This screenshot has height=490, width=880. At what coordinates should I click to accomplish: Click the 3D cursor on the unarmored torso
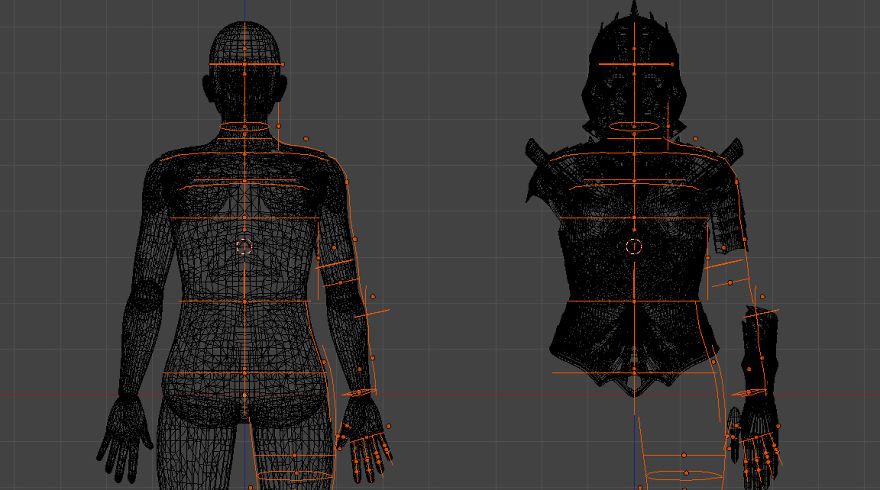pyautogui.click(x=243, y=245)
